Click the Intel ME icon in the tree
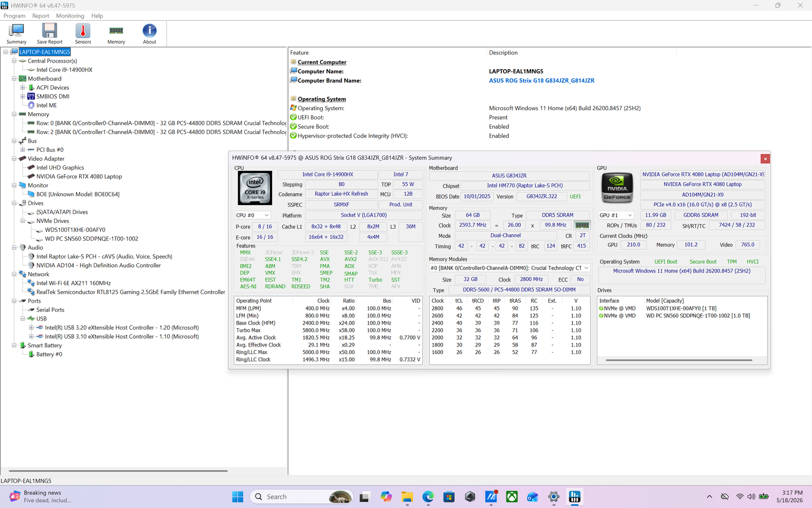Image resolution: width=812 pixels, height=508 pixels. (31, 105)
